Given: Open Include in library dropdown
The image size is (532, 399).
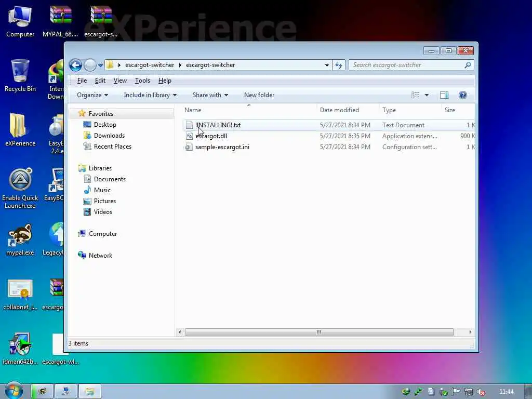Looking at the screenshot, I should tap(150, 95).
